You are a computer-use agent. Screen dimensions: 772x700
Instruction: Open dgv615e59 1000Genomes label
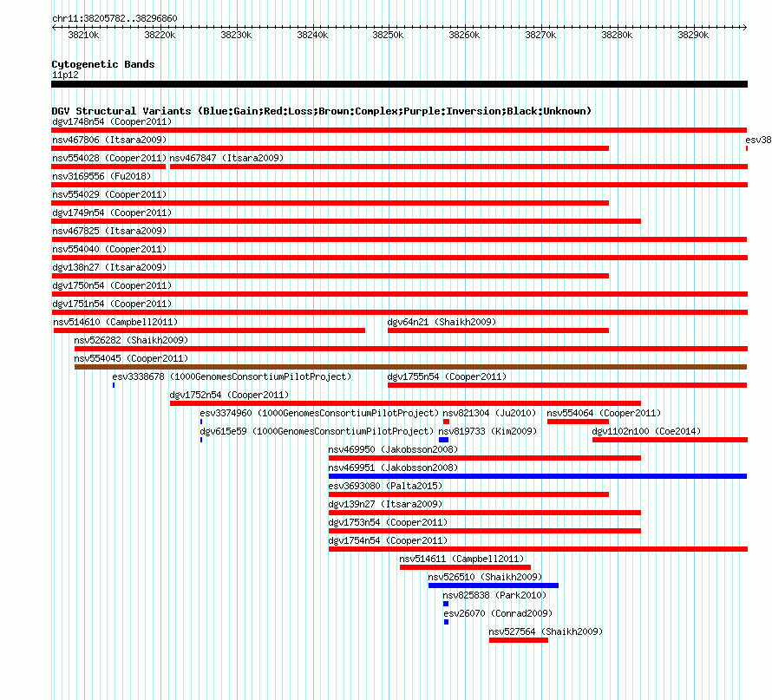317,431
